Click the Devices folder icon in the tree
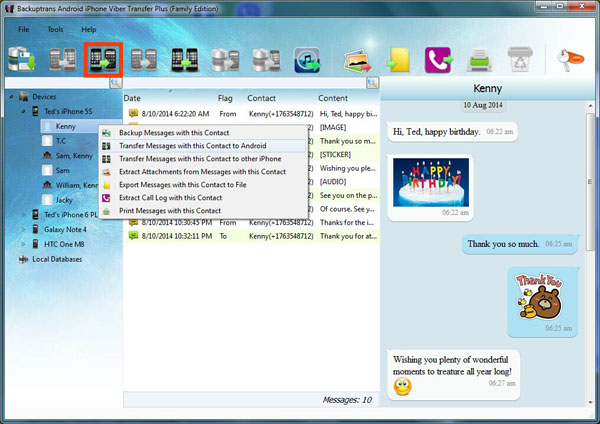This screenshot has width=600, height=424. coord(24,97)
